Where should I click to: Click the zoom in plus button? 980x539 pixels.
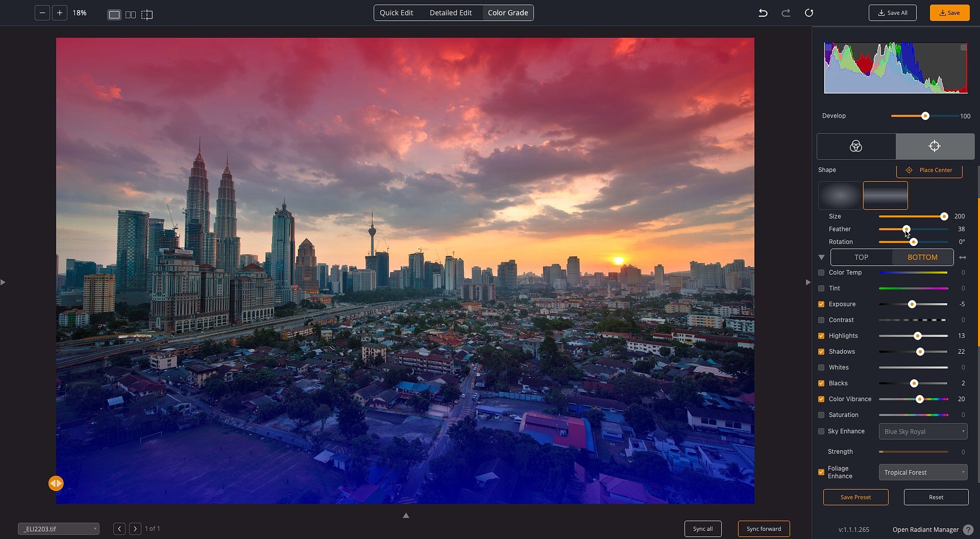(59, 13)
